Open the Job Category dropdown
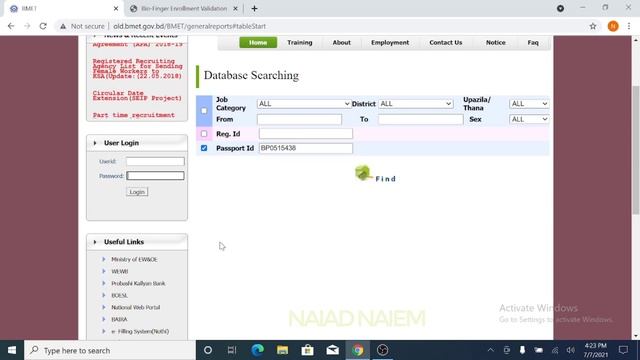 304,104
